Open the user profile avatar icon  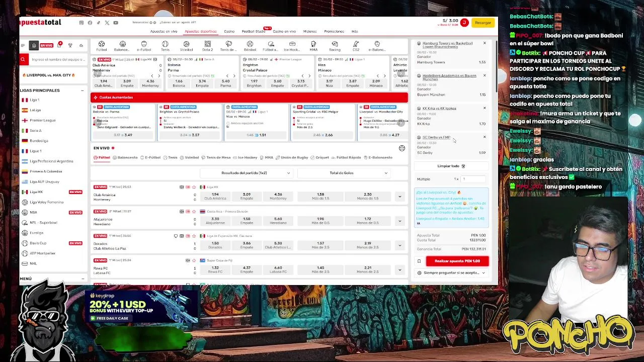(x=464, y=23)
